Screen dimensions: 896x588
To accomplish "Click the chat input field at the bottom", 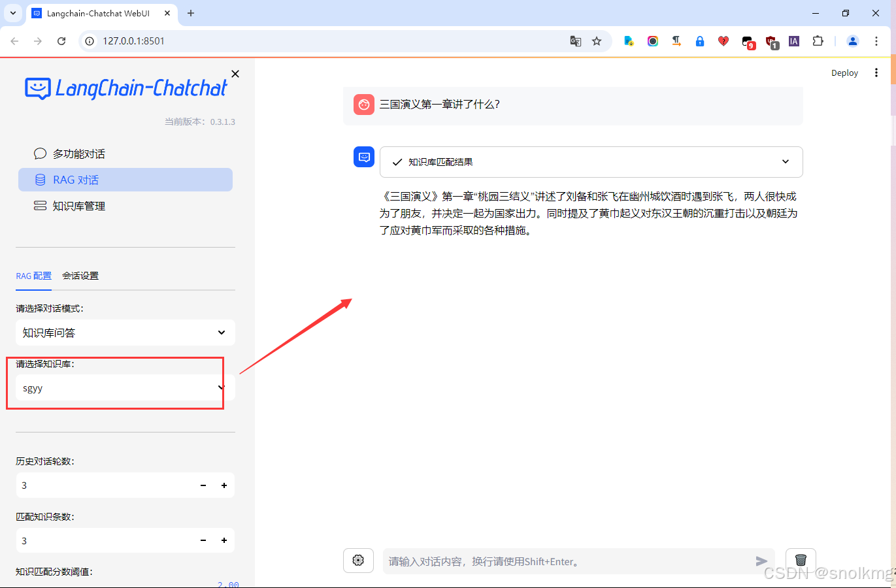I will pyautogui.click(x=562, y=561).
